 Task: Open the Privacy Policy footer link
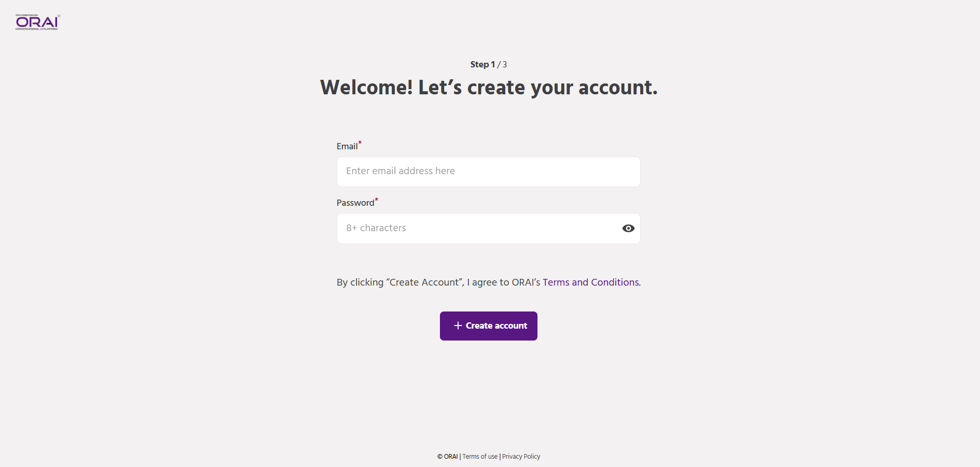pyautogui.click(x=521, y=457)
